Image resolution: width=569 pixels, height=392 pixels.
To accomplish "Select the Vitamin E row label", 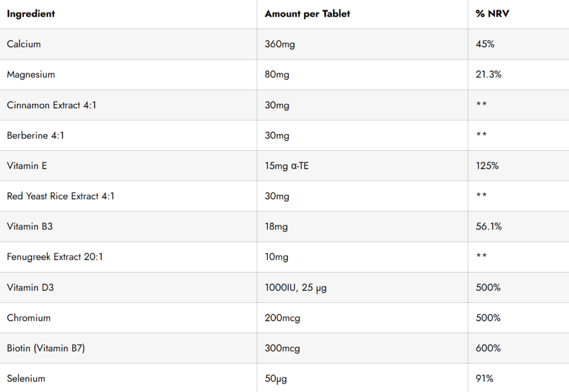I will click(27, 165).
